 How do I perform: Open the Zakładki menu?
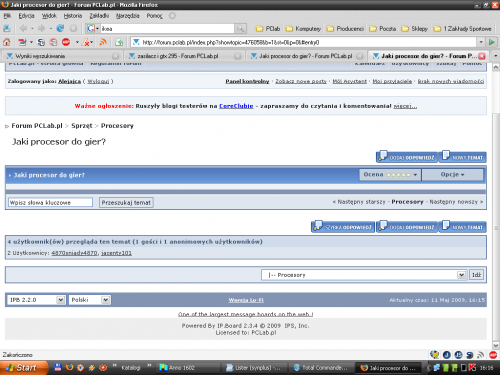(x=99, y=16)
